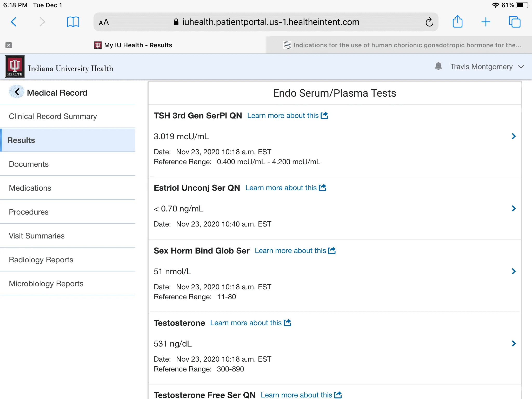
Task: Close the My IU Health tab
Action: [x=9, y=45]
